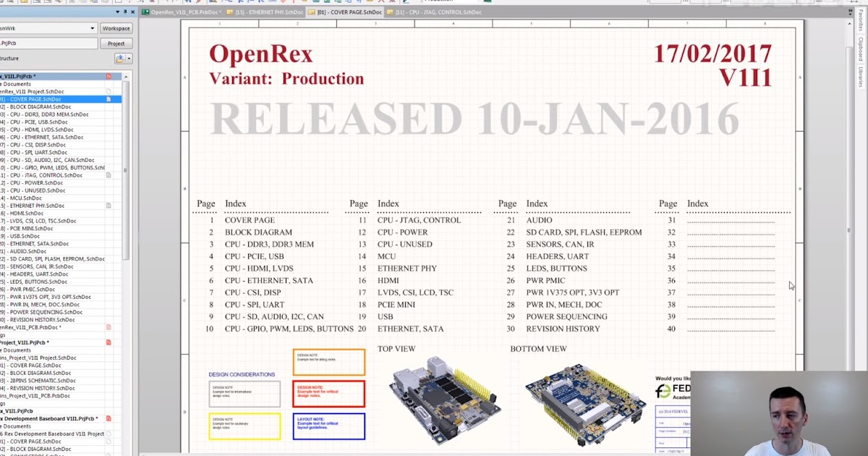The height and width of the screenshot is (456, 868).
Task: Select CPU - PCIE, USB.SchDoc tree item
Action: pyautogui.click(x=37, y=122)
